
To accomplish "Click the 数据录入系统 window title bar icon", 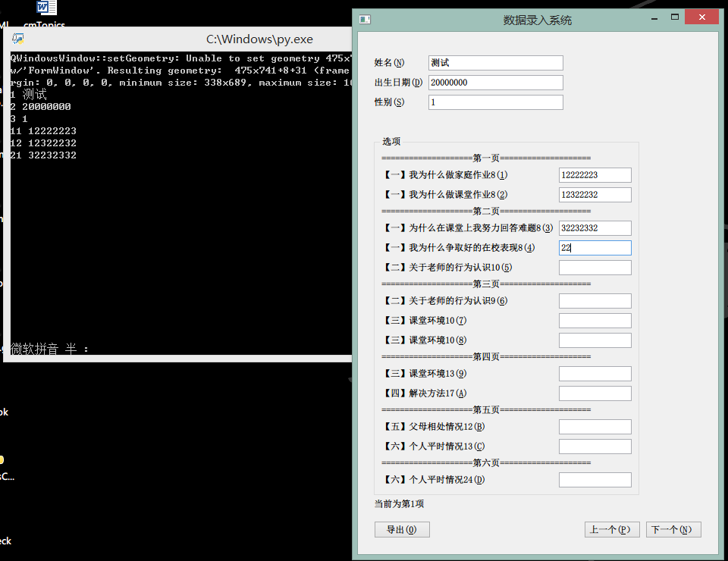I will click(x=365, y=20).
